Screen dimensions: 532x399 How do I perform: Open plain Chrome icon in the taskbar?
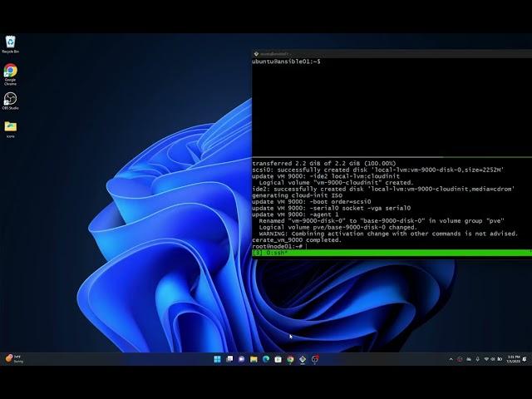(290, 359)
